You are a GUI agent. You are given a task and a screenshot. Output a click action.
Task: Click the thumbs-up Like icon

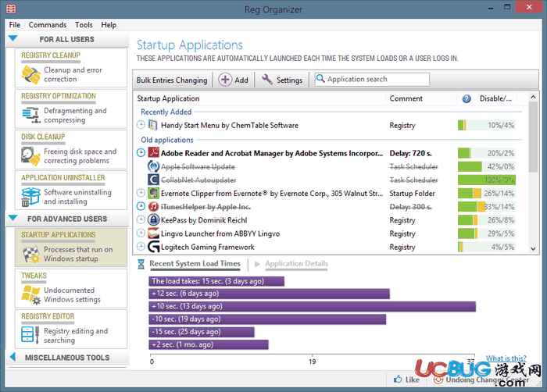398,379
